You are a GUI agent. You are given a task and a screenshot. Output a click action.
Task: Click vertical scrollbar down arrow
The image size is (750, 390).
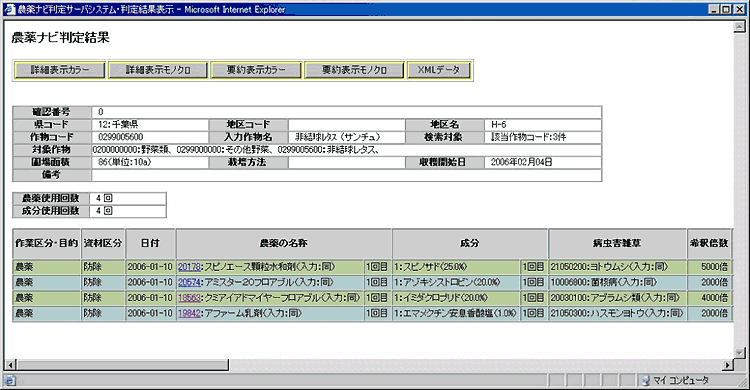tap(739, 353)
